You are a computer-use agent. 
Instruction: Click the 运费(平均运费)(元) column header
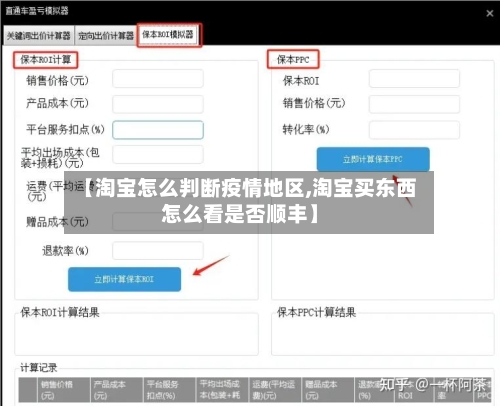(x=275, y=390)
